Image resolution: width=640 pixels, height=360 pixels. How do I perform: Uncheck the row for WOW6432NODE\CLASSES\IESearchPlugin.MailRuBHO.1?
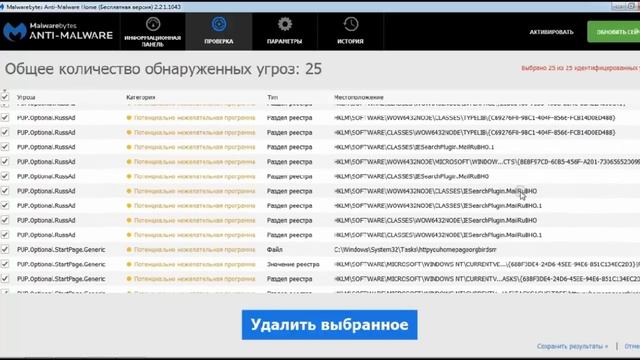pyautogui.click(x=5, y=205)
